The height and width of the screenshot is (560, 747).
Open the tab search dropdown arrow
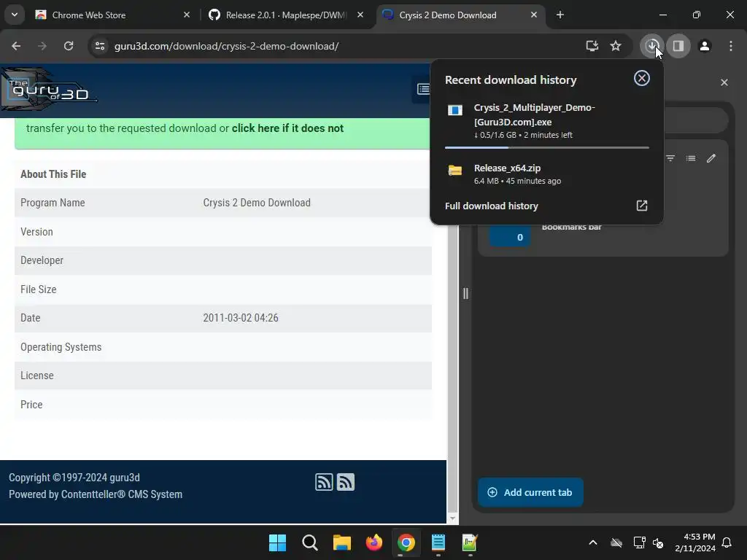(x=15, y=15)
